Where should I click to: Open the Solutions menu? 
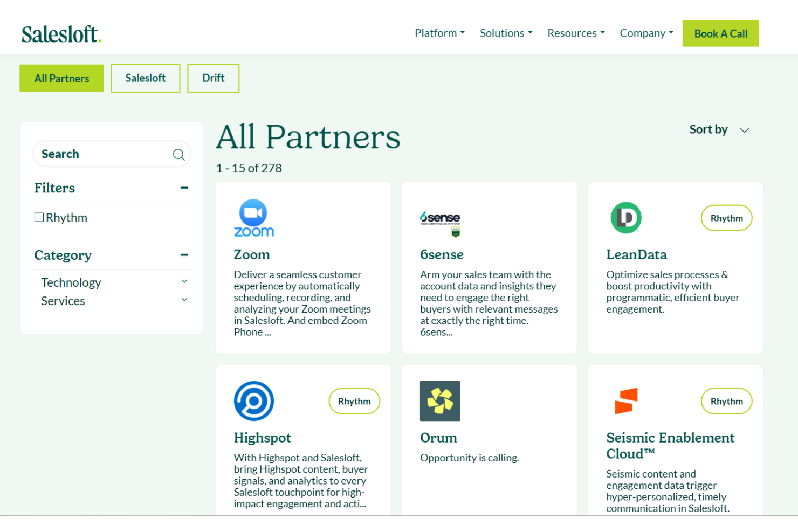tap(506, 33)
